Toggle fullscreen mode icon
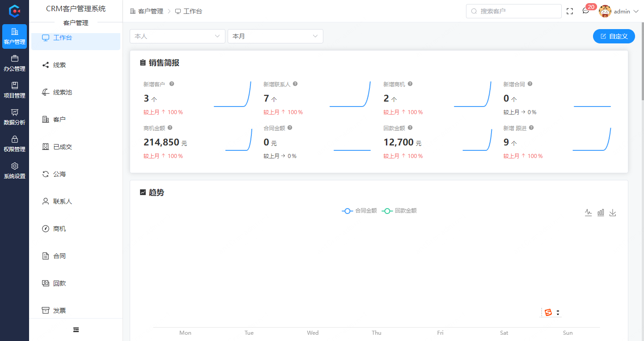Screen dimensions: 644x341 click(570, 12)
